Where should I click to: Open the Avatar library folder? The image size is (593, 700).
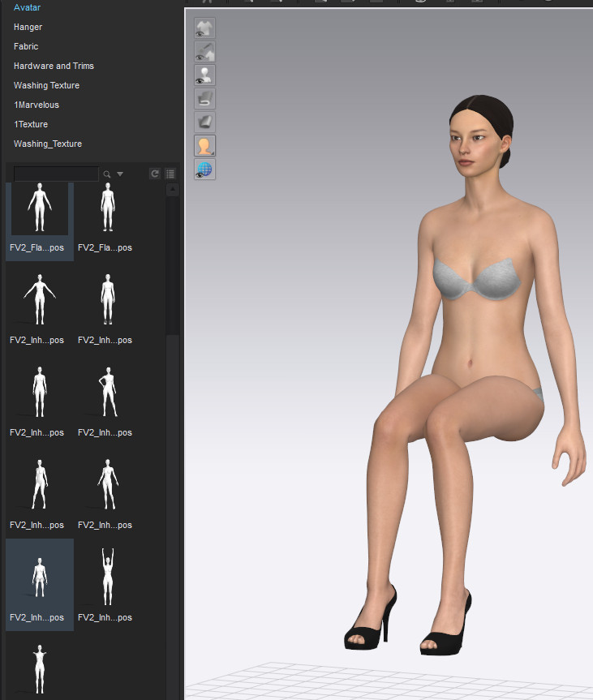(x=28, y=7)
